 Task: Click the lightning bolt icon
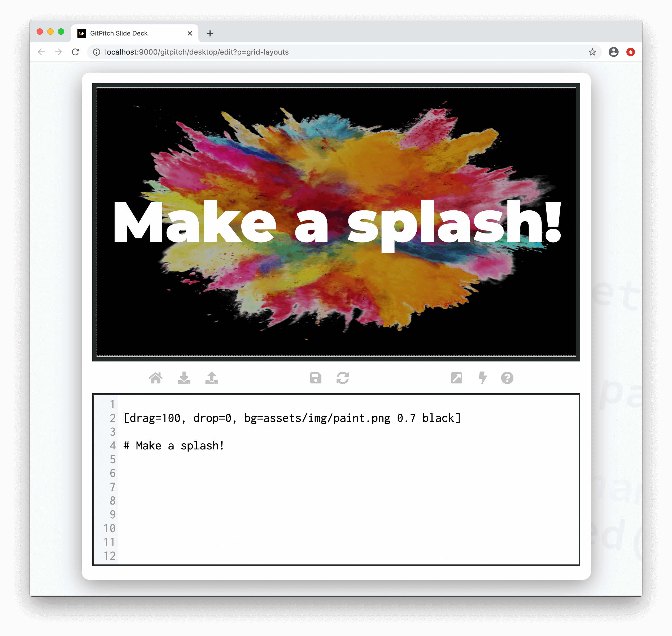[483, 378]
